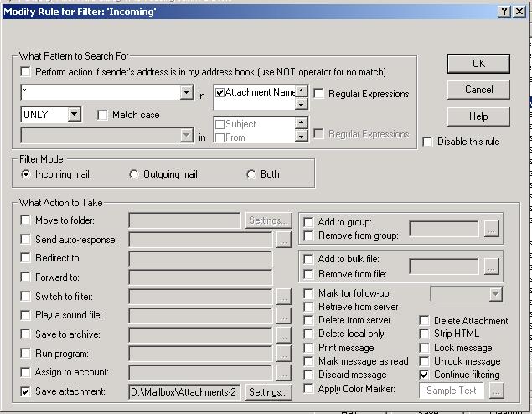Expand the search pattern combo box
Image resolution: width=532 pixels, height=414 pixels.
186,93
